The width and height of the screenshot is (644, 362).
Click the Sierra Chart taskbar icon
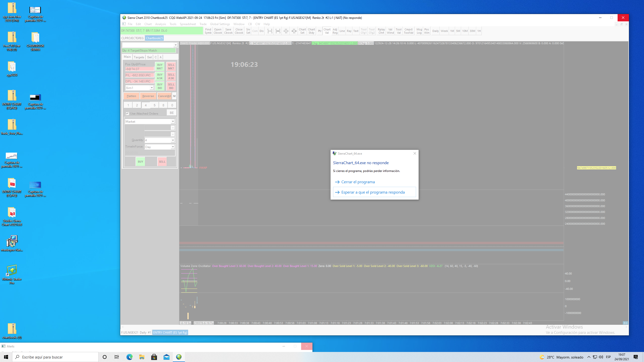click(x=179, y=357)
